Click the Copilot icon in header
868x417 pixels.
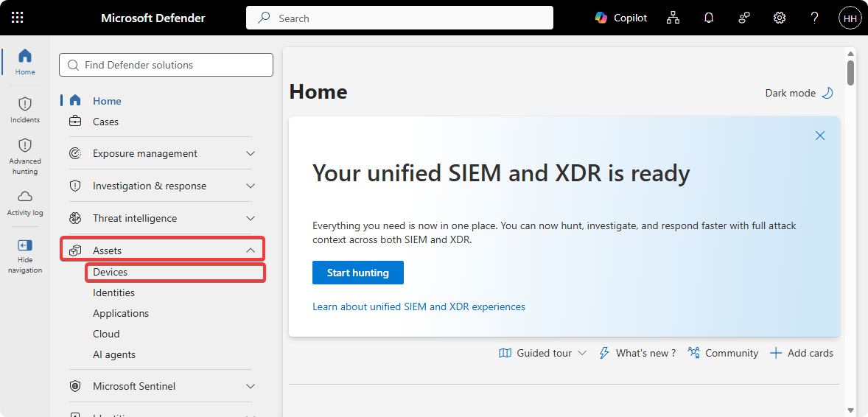click(x=601, y=18)
